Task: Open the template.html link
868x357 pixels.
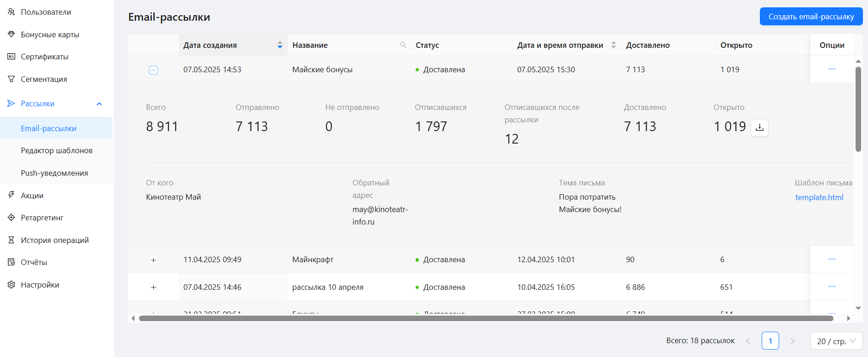Action: (x=819, y=197)
